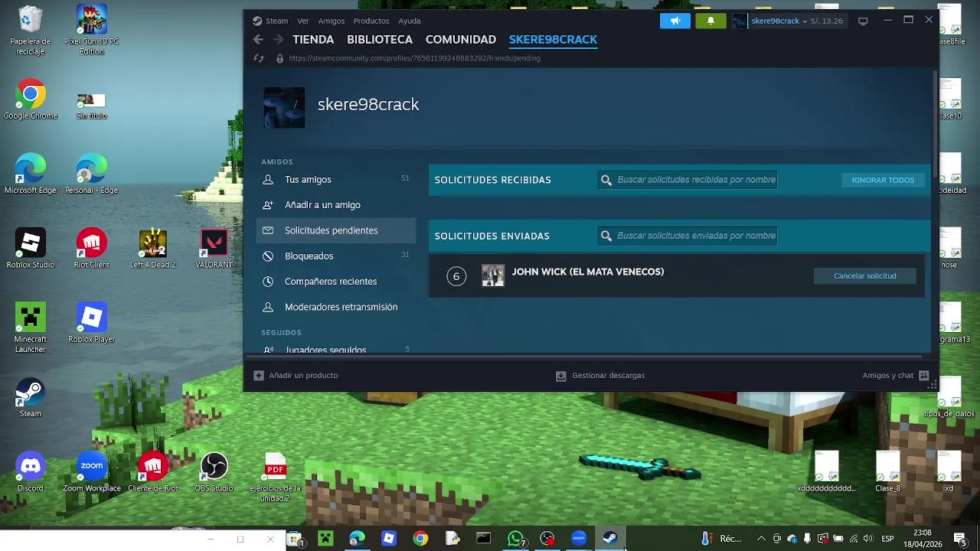Viewport: 980px width, 551px height.
Task: Click IGNORAR TODOS button
Action: click(x=883, y=180)
